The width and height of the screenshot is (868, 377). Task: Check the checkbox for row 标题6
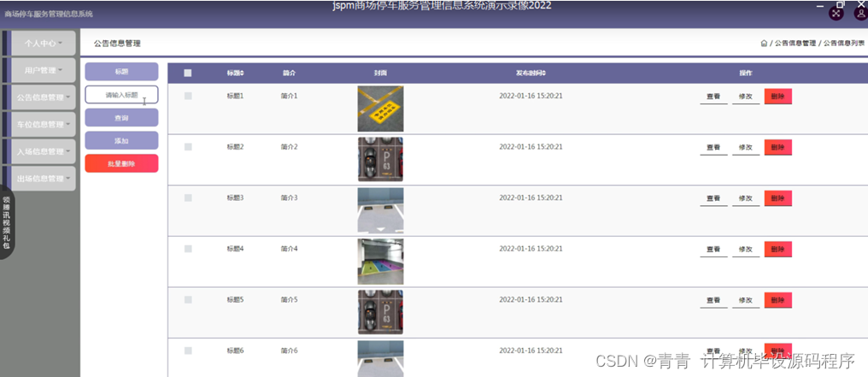tap(188, 350)
